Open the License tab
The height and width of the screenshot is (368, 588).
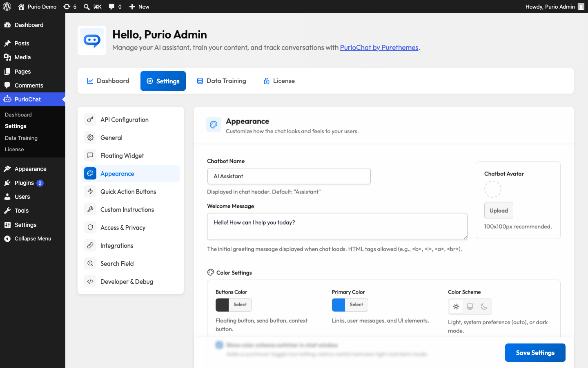tap(279, 81)
